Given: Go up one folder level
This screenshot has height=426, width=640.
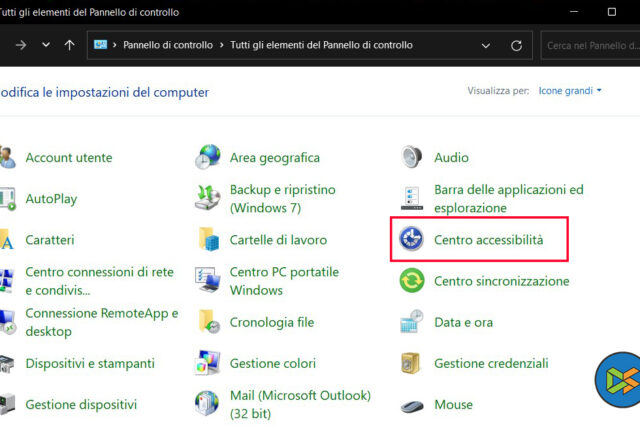Looking at the screenshot, I should pos(69,45).
